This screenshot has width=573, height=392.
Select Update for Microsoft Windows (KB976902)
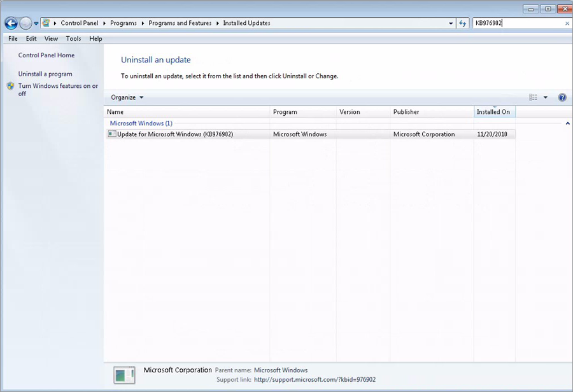coord(175,134)
